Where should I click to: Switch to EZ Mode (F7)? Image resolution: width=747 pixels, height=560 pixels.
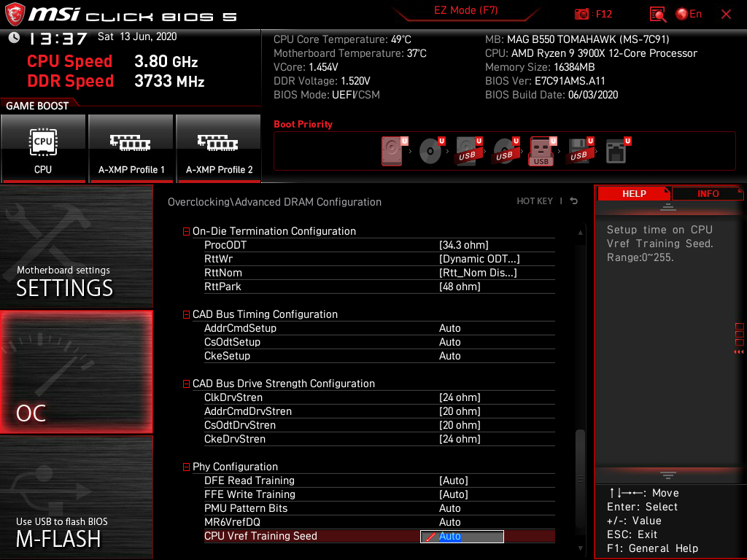[465, 10]
